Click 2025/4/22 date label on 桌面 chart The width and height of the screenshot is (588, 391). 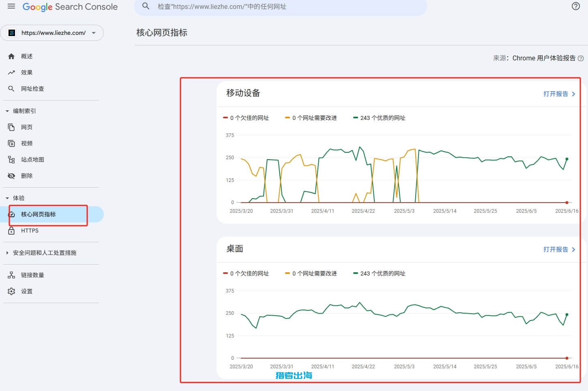[363, 367]
